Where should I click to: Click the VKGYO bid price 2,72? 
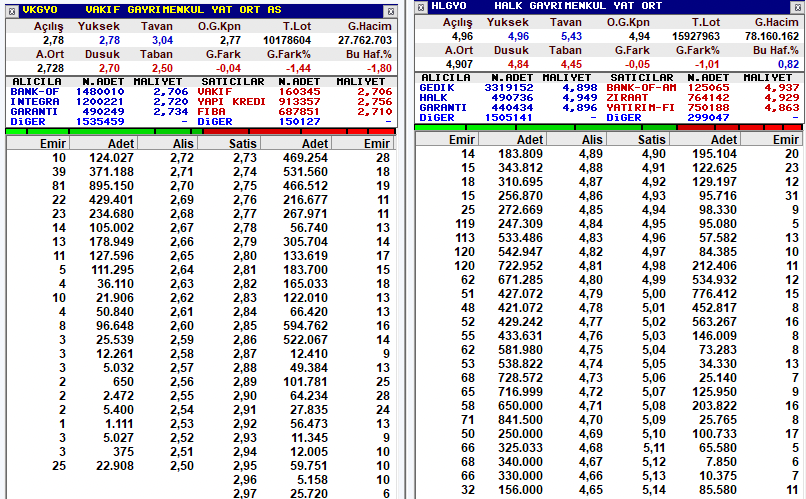click(182, 158)
